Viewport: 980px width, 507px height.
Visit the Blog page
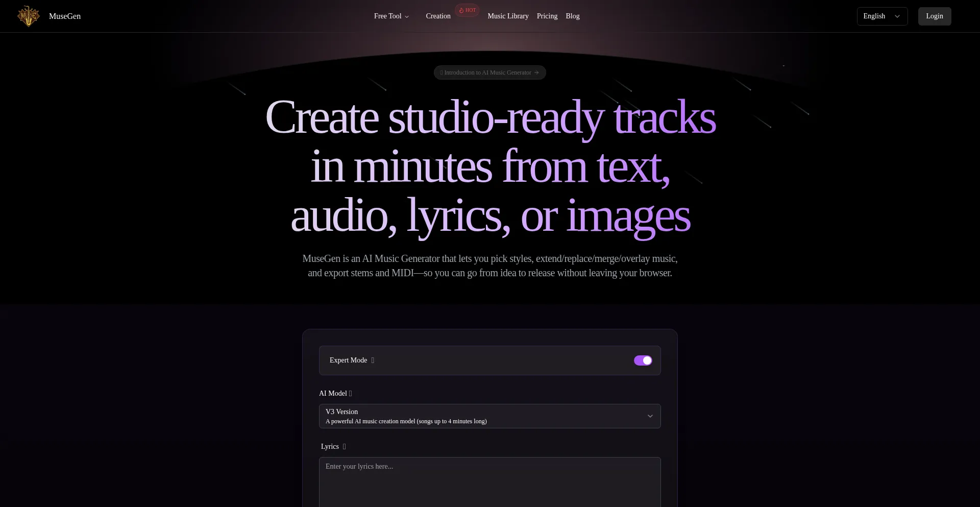point(573,16)
